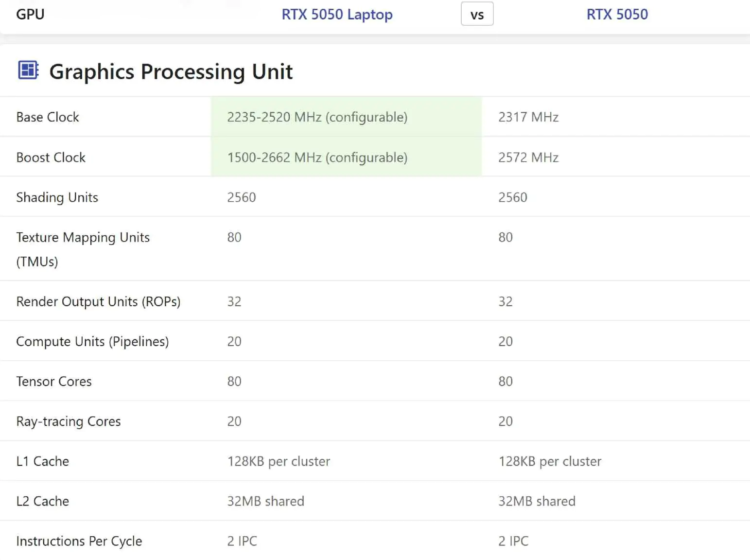Image resolution: width=750 pixels, height=560 pixels.
Task: Click the 2317 MHz base clock value
Action: pos(528,117)
